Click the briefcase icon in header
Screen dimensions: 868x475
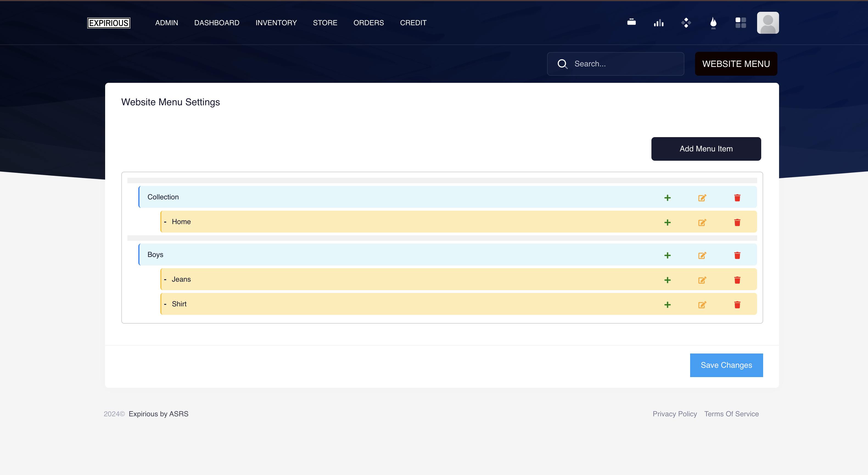631,22
